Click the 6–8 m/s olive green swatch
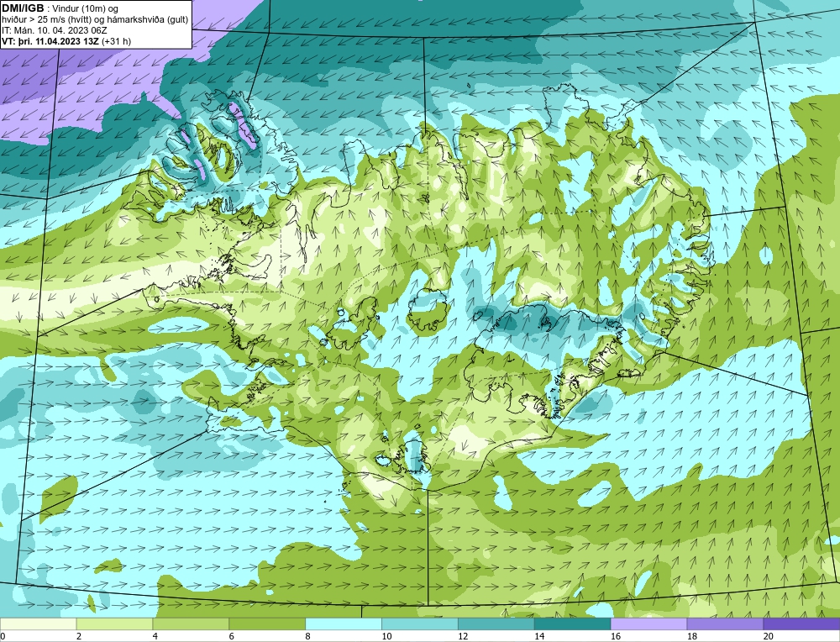 click(267, 624)
